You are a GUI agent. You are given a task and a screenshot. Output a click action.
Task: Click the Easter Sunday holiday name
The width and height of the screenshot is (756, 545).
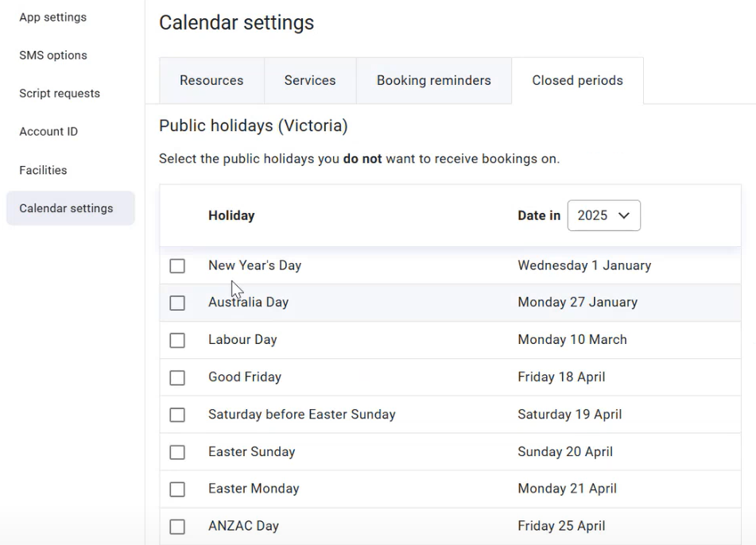[252, 452]
